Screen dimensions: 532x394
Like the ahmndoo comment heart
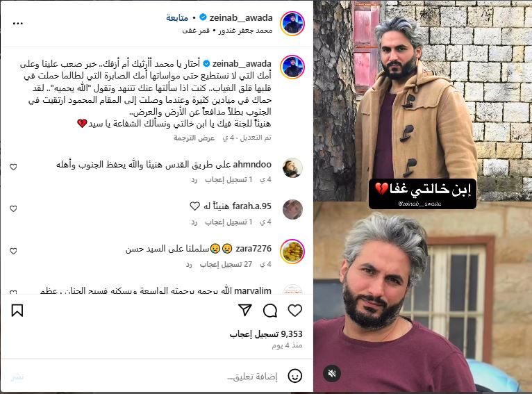pos(13,167)
